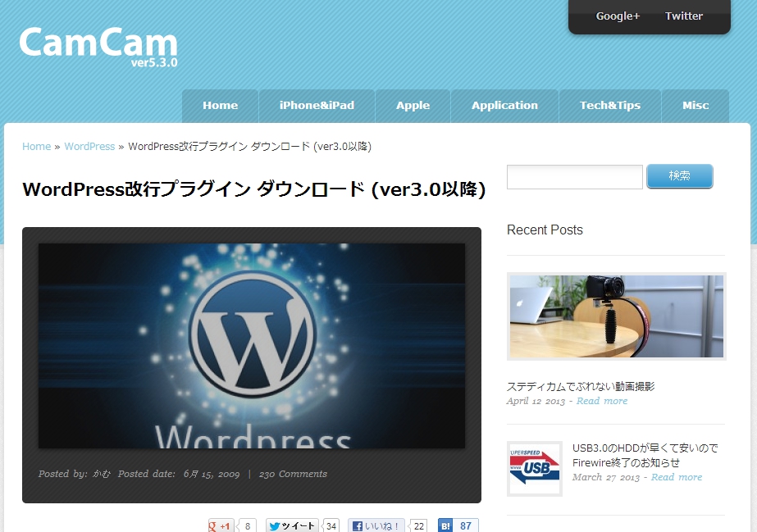The image size is (757, 532).
Task: Open the Google+ link in header
Action: coord(618,16)
